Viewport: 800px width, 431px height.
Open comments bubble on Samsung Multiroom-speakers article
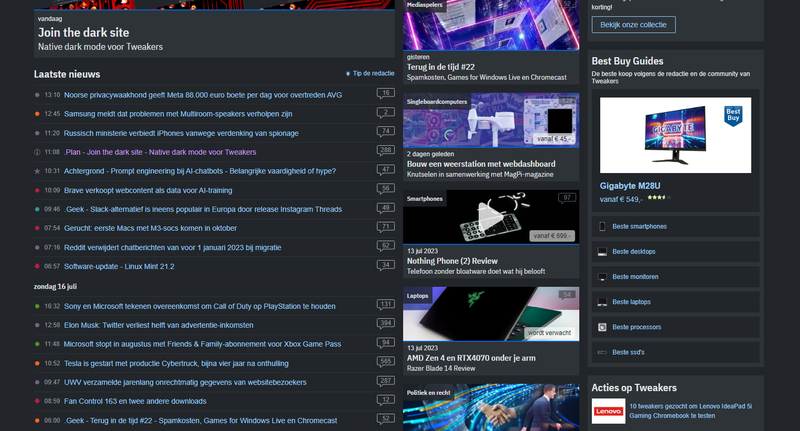coord(386,113)
